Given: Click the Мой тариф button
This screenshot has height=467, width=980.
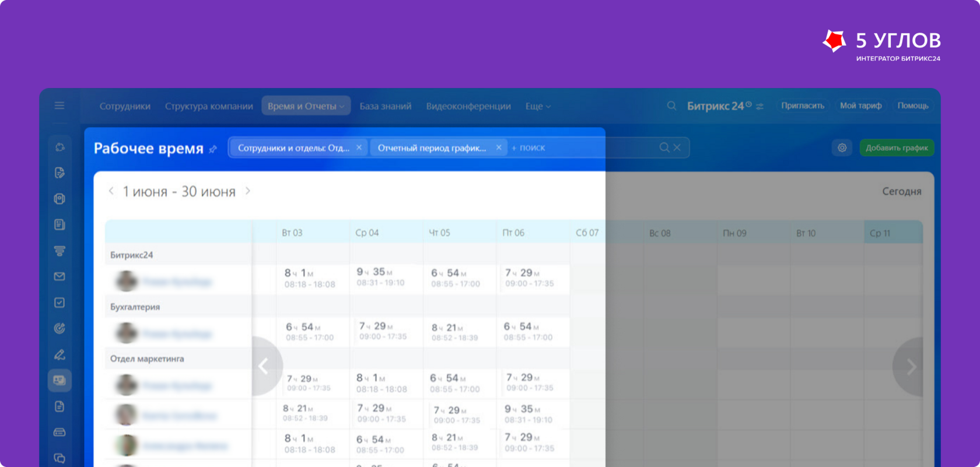Looking at the screenshot, I should [860, 106].
